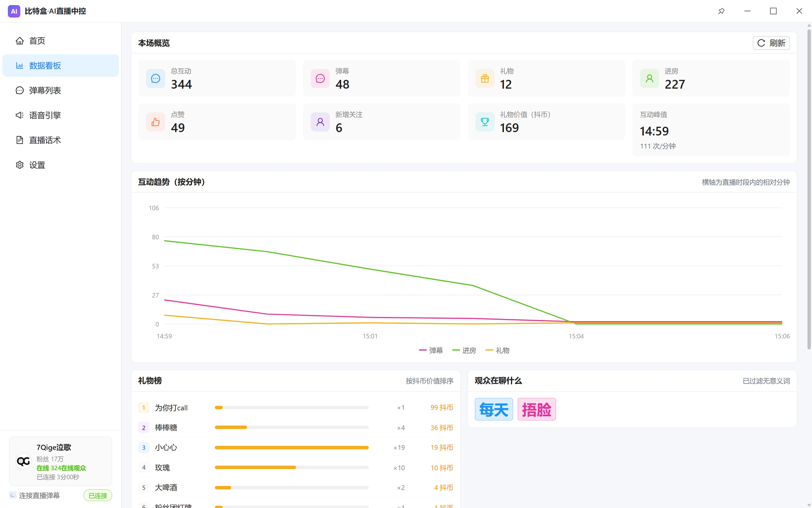The image size is (812, 508).
Task: Open the 弹幕列表 section
Action: [x=61, y=90]
